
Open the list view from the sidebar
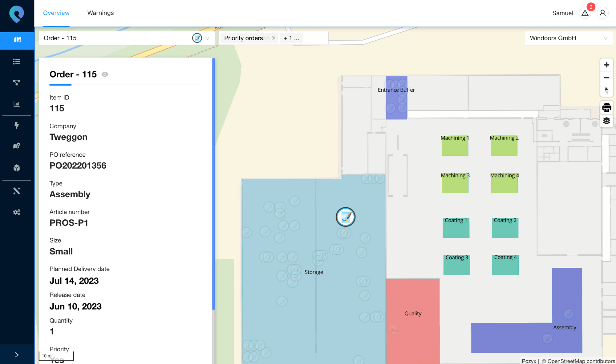tap(16, 62)
